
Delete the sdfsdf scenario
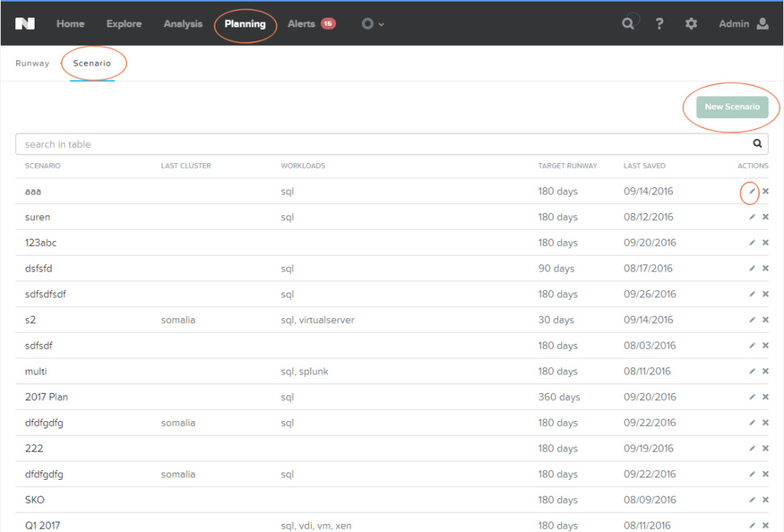click(x=766, y=346)
